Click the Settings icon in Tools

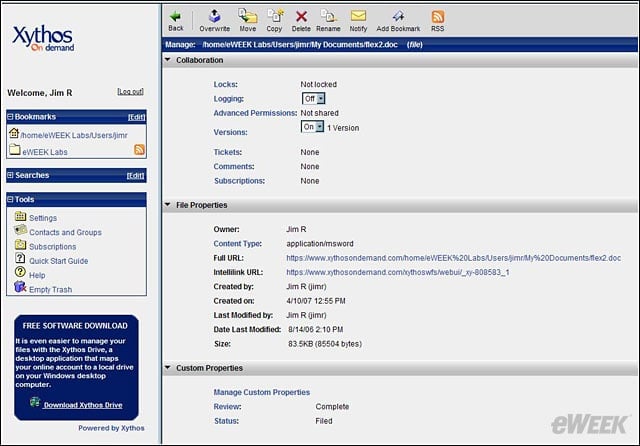click(x=20, y=216)
